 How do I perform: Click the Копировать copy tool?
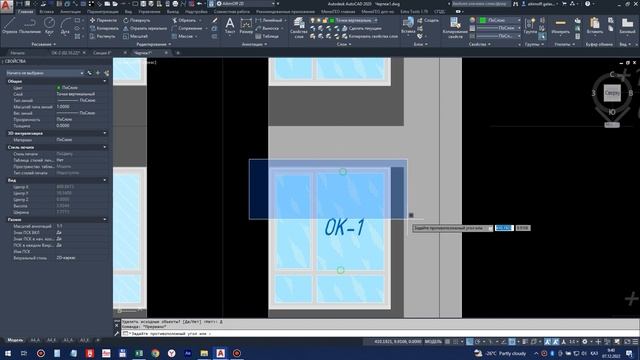point(104,28)
